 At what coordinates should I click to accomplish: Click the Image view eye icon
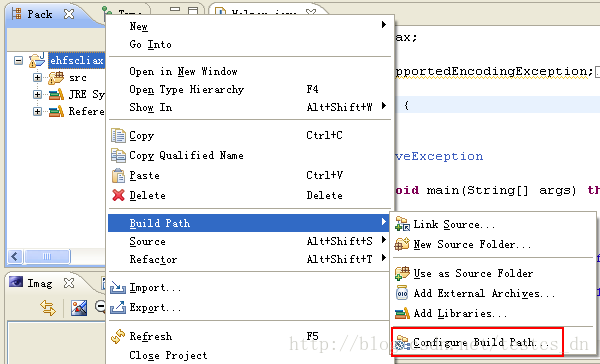[x=16, y=282]
